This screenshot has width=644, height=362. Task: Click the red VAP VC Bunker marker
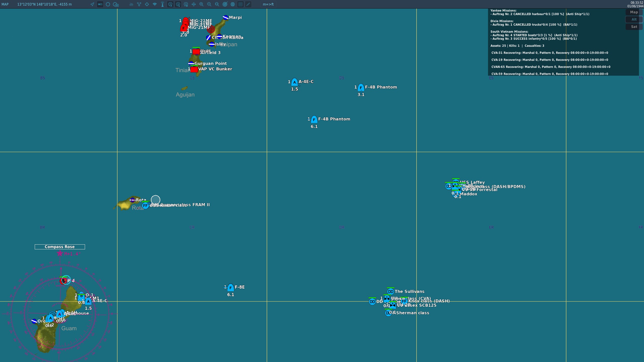(194, 69)
